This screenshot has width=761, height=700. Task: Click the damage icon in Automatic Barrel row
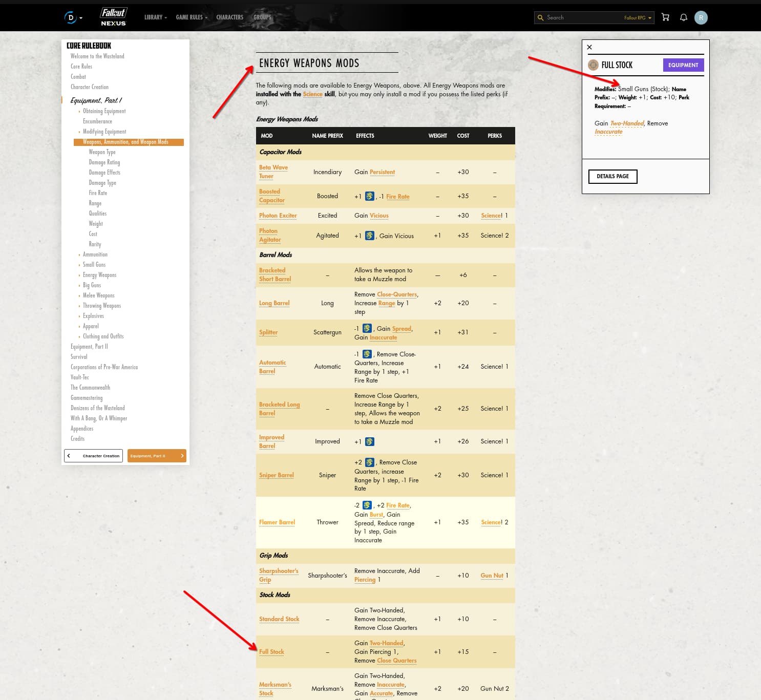tap(367, 354)
